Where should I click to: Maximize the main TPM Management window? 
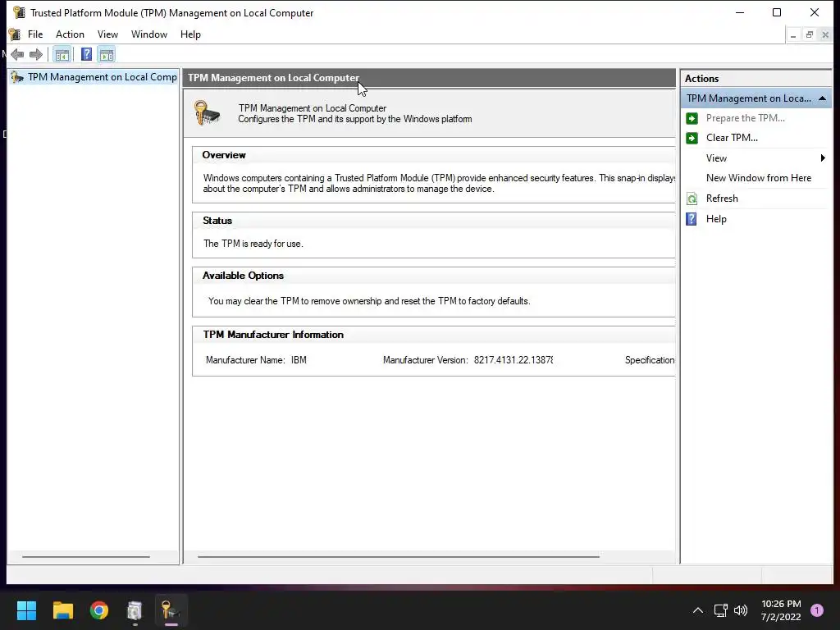click(x=777, y=12)
